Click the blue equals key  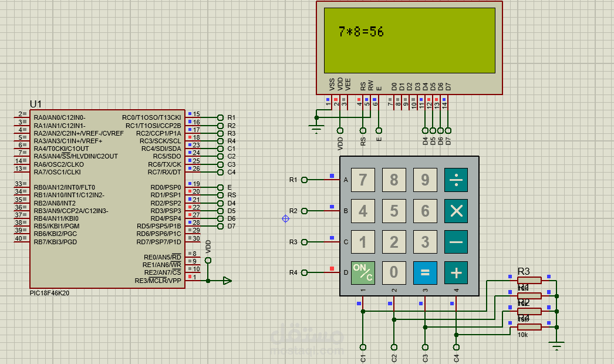point(425,272)
